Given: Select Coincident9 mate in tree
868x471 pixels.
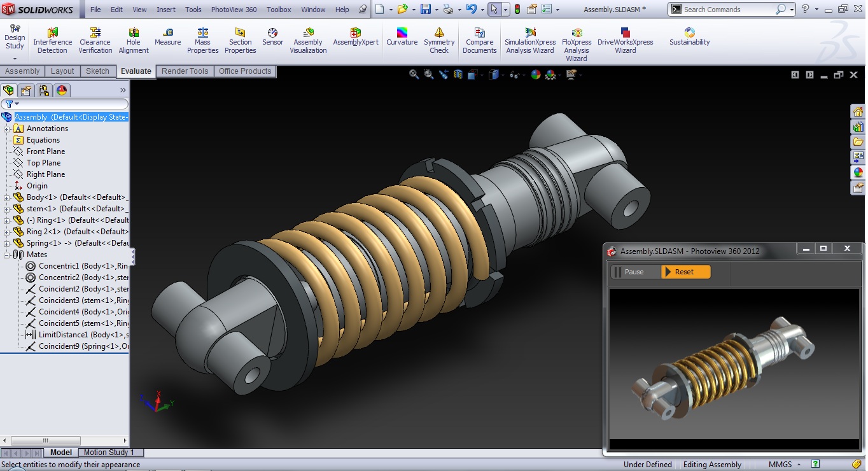Looking at the screenshot, I should pyautogui.click(x=76, y=346).
